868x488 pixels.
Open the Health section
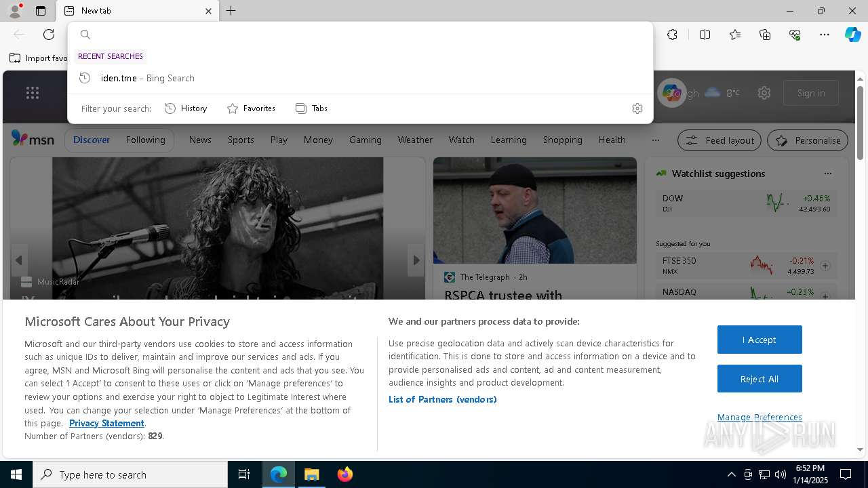tap(612, 140)
